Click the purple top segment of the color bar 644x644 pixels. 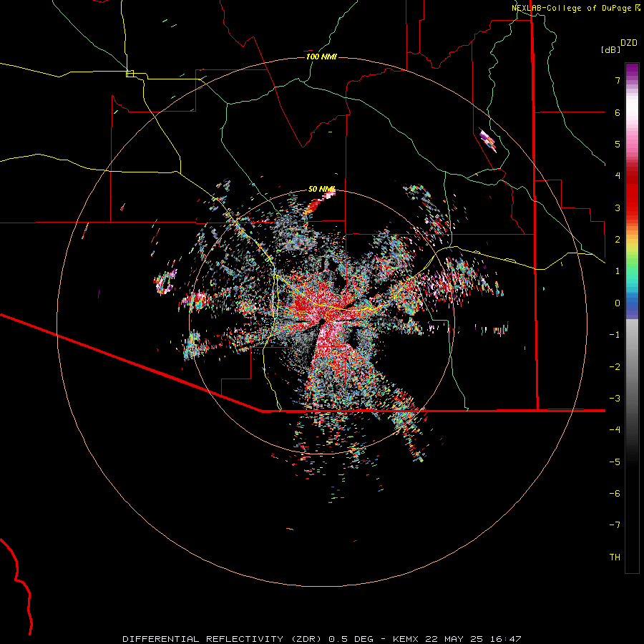(632, 71)
